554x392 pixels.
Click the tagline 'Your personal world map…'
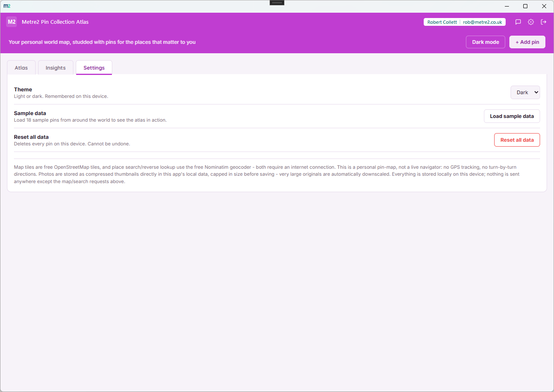pos(102,42)
